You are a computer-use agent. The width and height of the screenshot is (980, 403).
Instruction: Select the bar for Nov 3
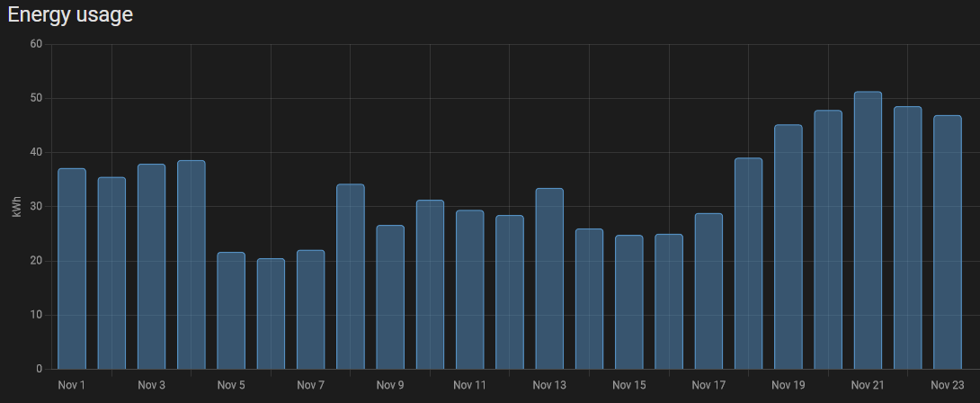[151, 266]
